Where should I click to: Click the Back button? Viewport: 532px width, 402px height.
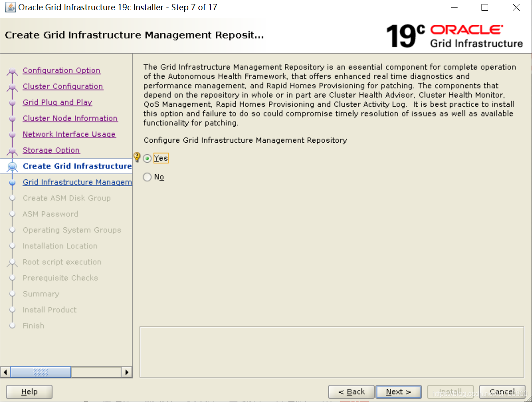point(351,392)
